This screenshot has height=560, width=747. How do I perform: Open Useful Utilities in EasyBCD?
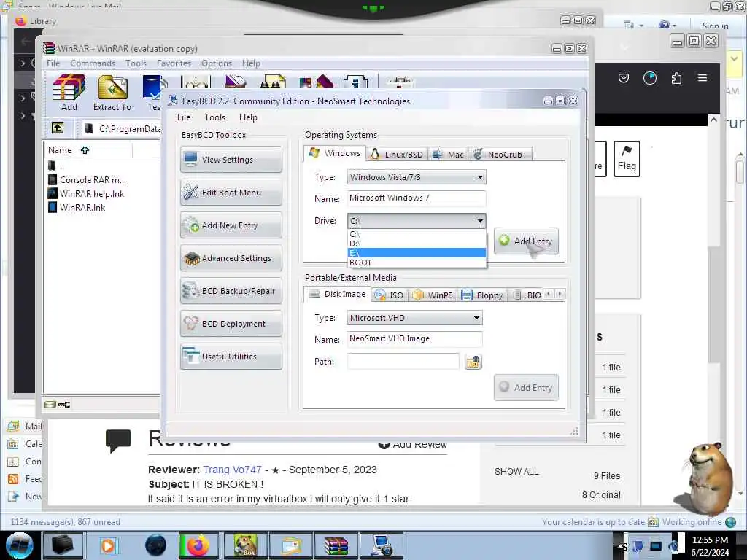(231, 357)
